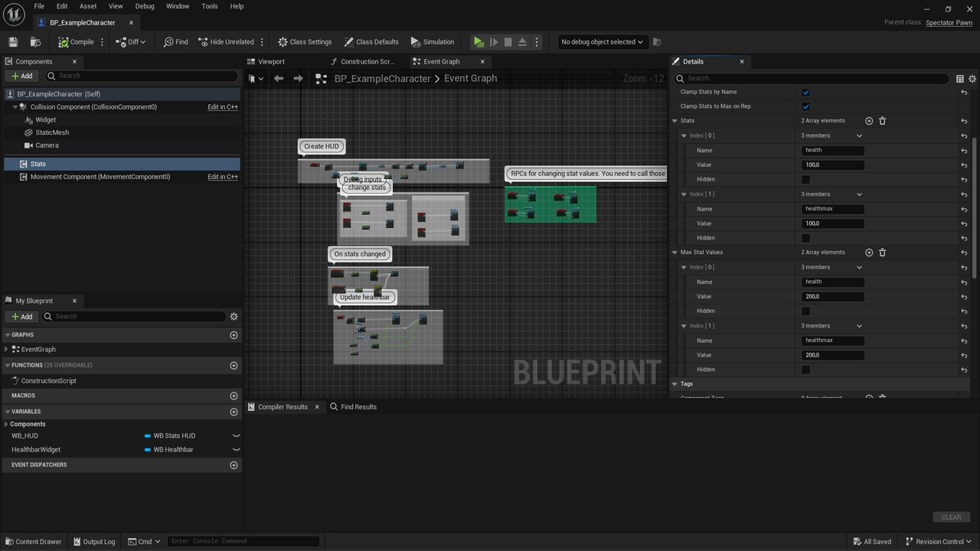Start Simulation
The height and width of the screenshot is (551, 980).
(x=433, y=42)
